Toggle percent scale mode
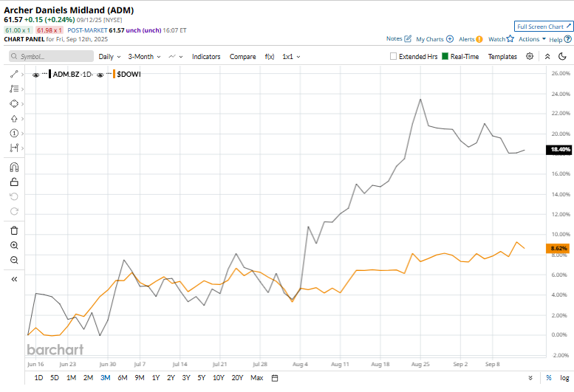 pos(549,378)
